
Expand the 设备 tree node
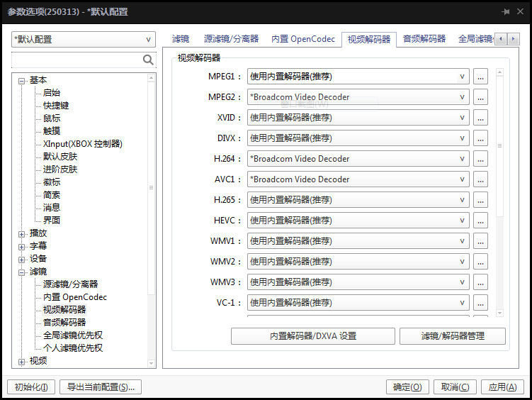22,260
